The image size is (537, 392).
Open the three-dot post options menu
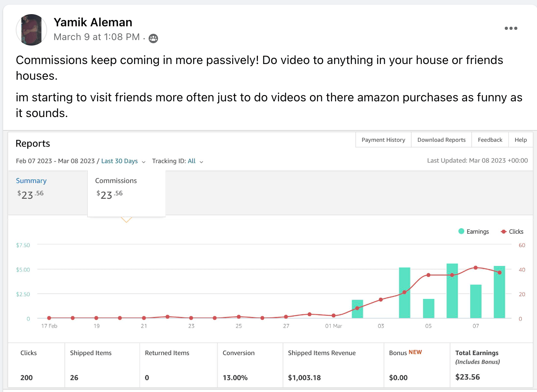pyautogui.click(x=511, y=28)
